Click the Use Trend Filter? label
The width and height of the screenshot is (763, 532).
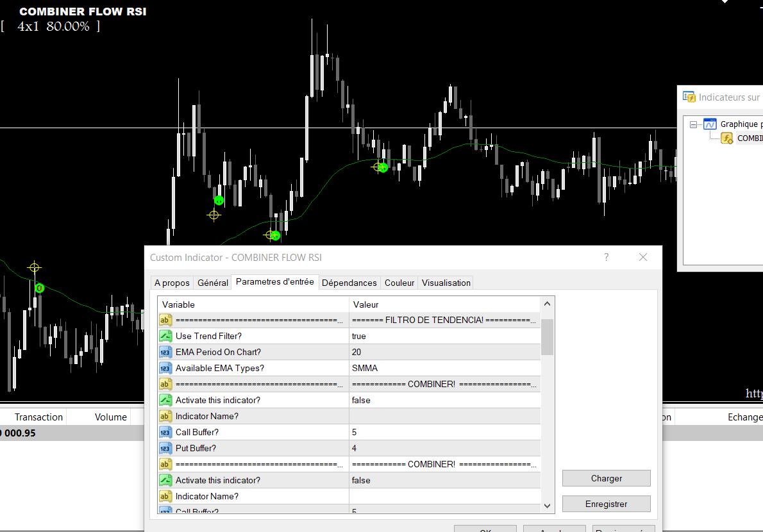[208, 336]
